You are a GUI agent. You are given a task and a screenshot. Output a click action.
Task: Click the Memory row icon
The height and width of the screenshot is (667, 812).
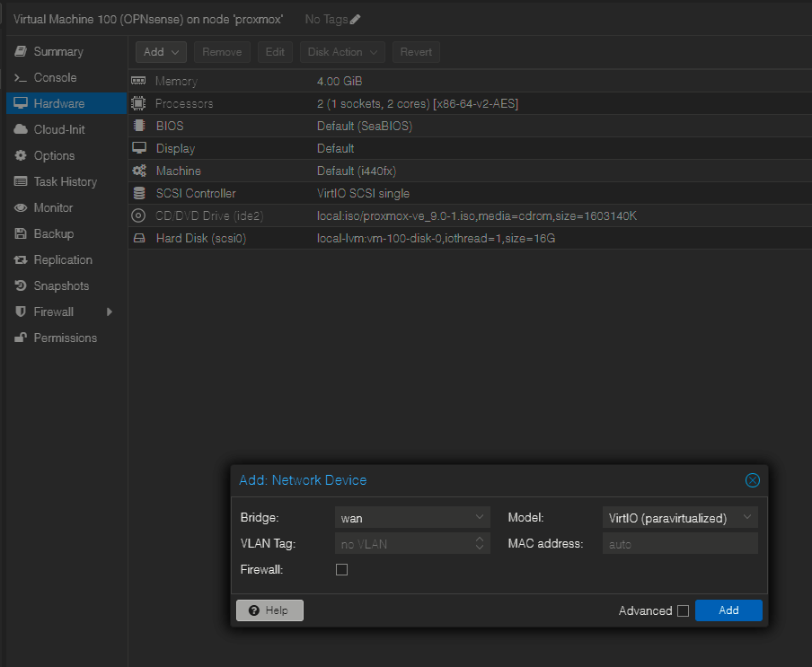point(138,81)
